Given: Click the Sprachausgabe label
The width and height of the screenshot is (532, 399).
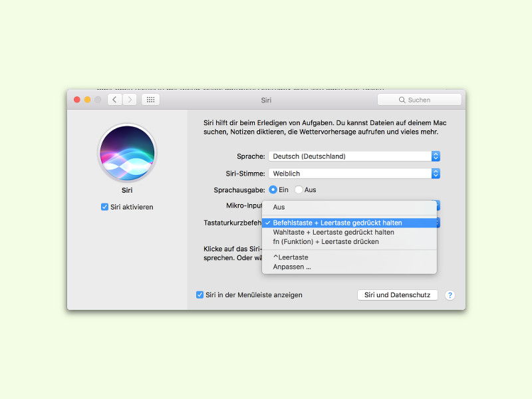Looking at the screenshot, I should pos(239,190).
